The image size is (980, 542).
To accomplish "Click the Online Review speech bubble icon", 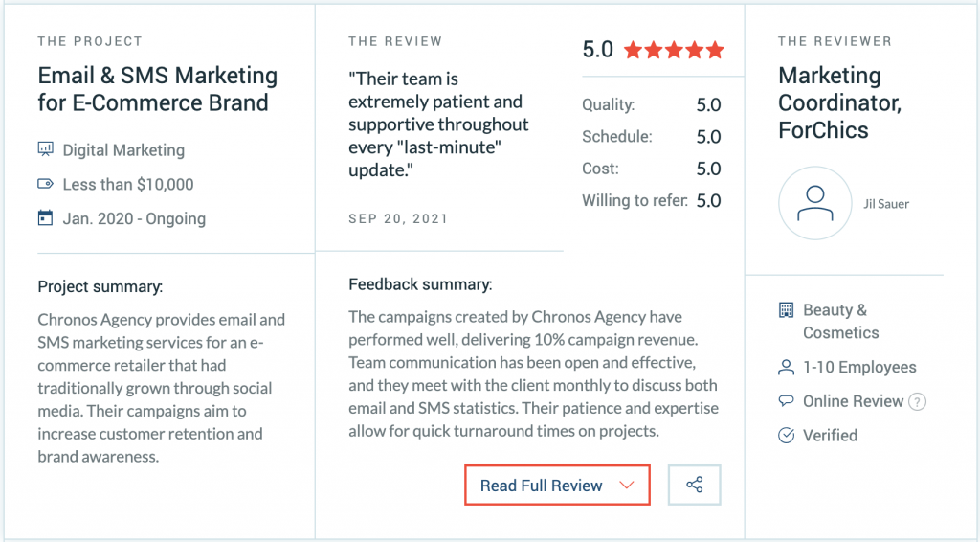I will coord(787,400).
